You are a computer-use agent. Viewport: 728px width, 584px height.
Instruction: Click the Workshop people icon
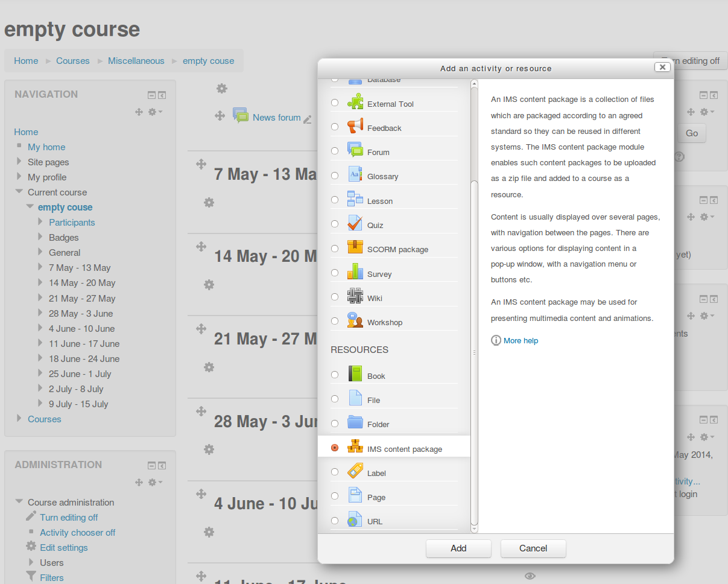click(x=355, y=320)
